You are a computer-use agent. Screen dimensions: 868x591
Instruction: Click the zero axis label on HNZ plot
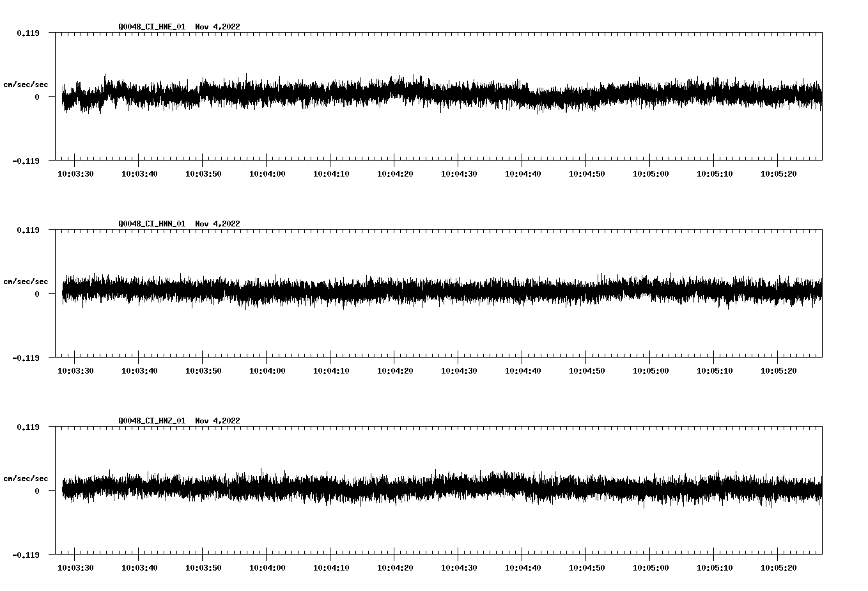36,491
